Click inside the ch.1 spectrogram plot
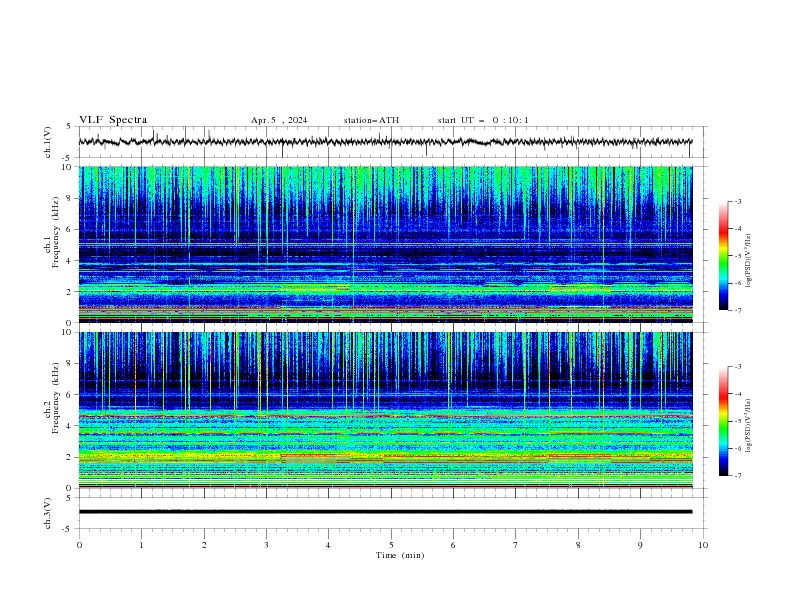Screen dimensions: 792x612 point(385,244)
